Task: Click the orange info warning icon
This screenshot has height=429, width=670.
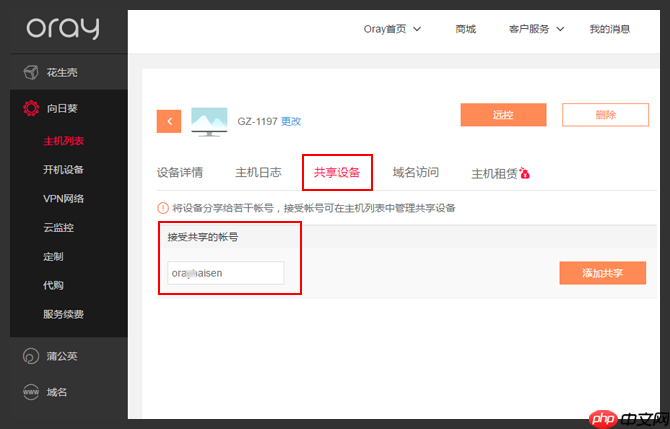Action: point(163,208)
